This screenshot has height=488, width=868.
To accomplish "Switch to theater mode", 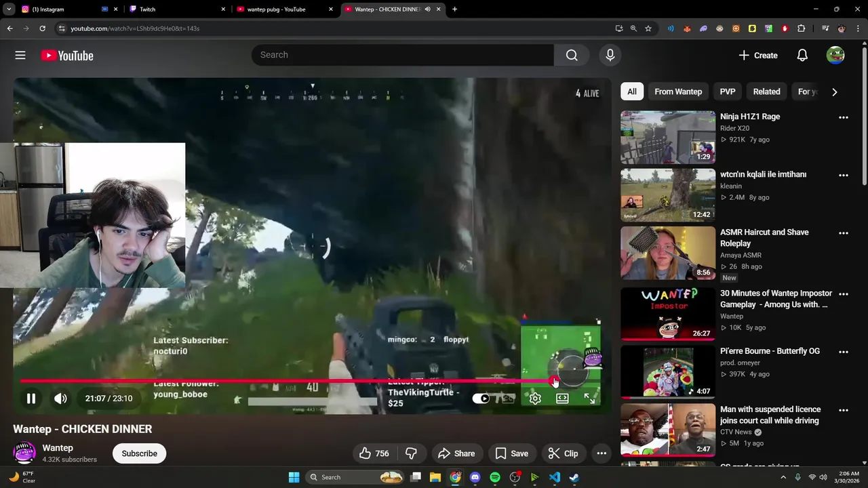I will [x=562, y=399].
